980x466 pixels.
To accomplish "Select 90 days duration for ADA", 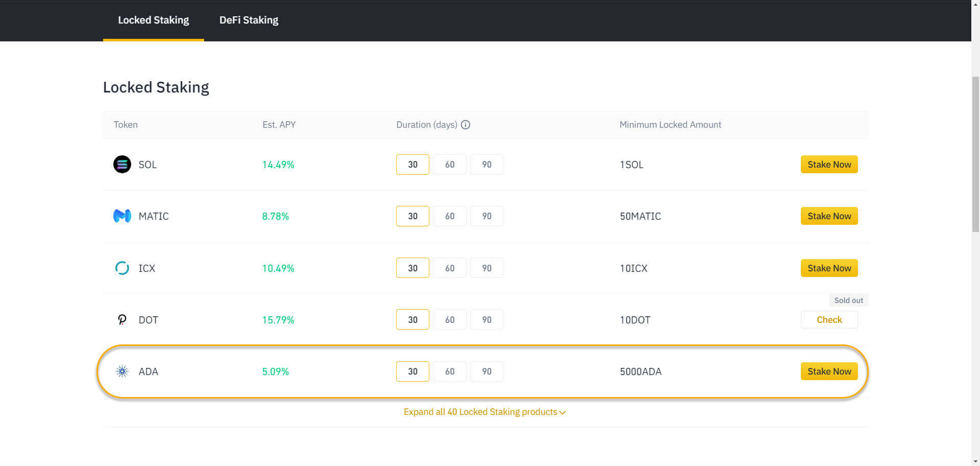I will click(486, 371).
